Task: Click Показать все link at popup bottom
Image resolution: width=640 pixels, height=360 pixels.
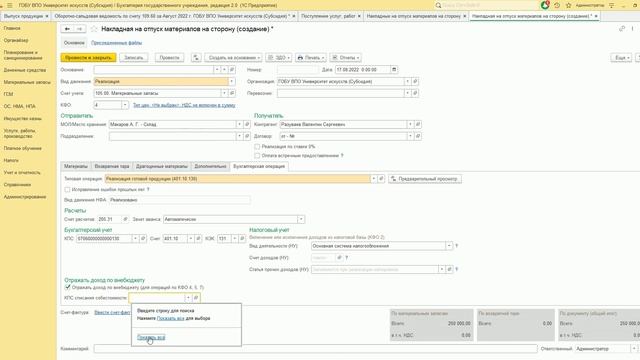Action: click(x=151, y=338)
